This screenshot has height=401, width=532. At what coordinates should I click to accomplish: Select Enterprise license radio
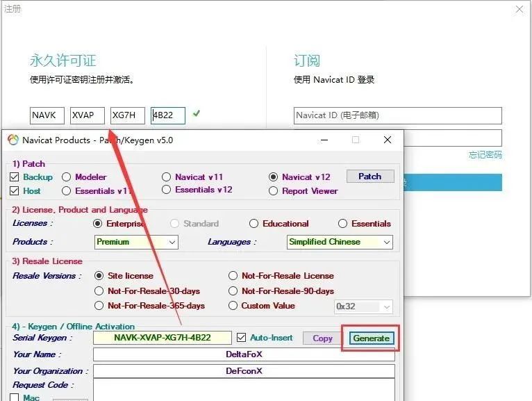click(97, 223)
